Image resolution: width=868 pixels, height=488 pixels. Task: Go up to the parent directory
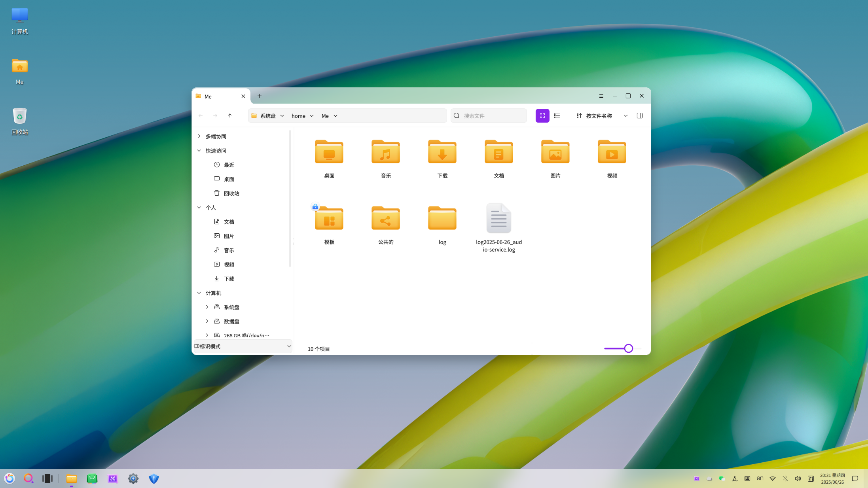tap(230, 115)
